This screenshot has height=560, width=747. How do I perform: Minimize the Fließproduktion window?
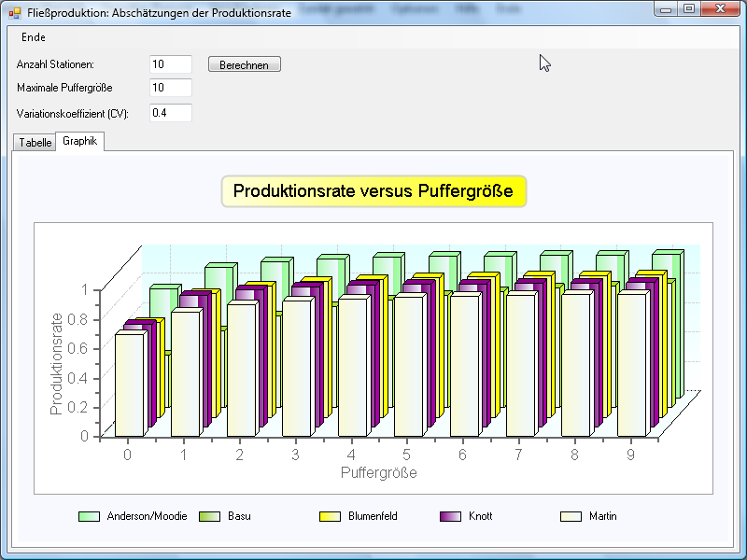666,9
